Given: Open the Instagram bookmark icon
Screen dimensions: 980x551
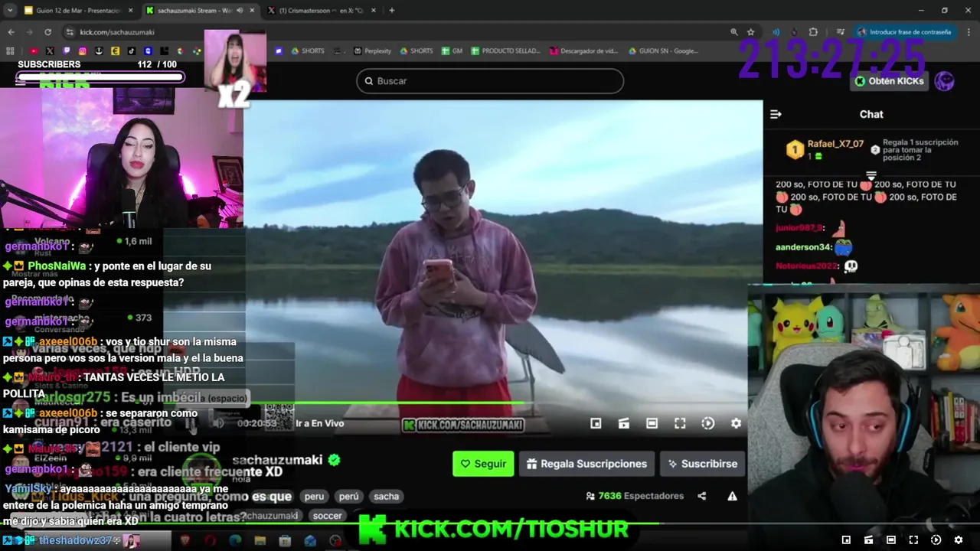Looking at the screenshot, I should (83, 51).
